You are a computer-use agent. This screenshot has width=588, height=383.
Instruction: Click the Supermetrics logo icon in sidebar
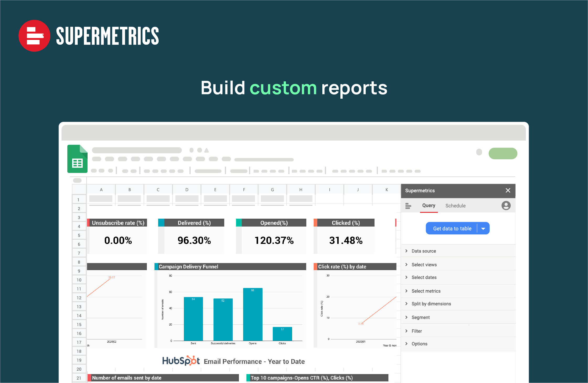point(408,206)
